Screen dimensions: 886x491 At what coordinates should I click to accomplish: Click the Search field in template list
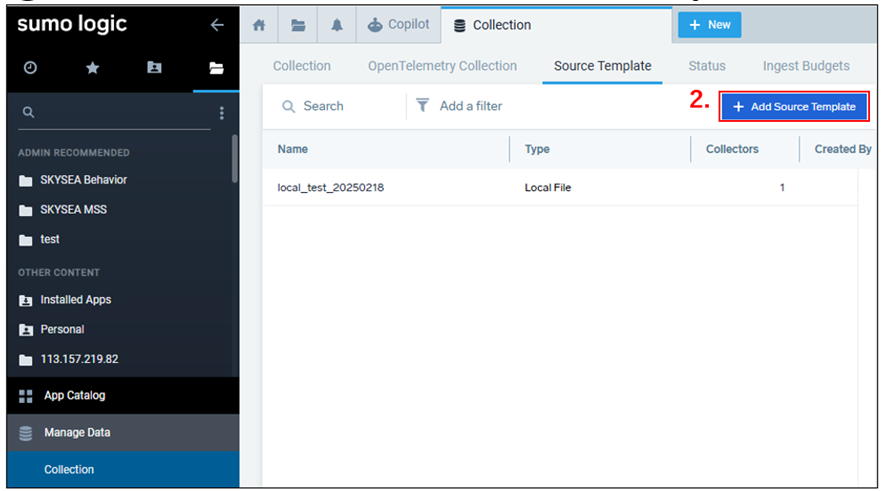(x=342, y=106)
